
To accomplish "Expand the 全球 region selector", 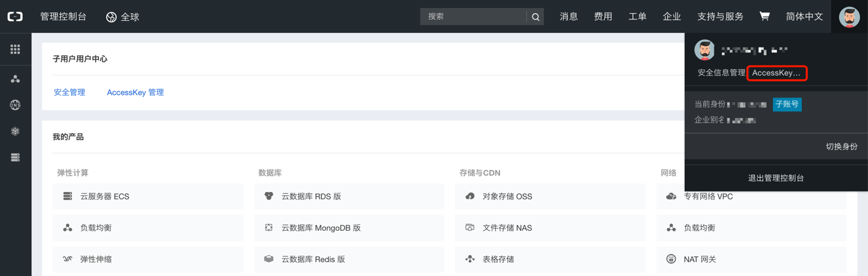I will point(123,17).
